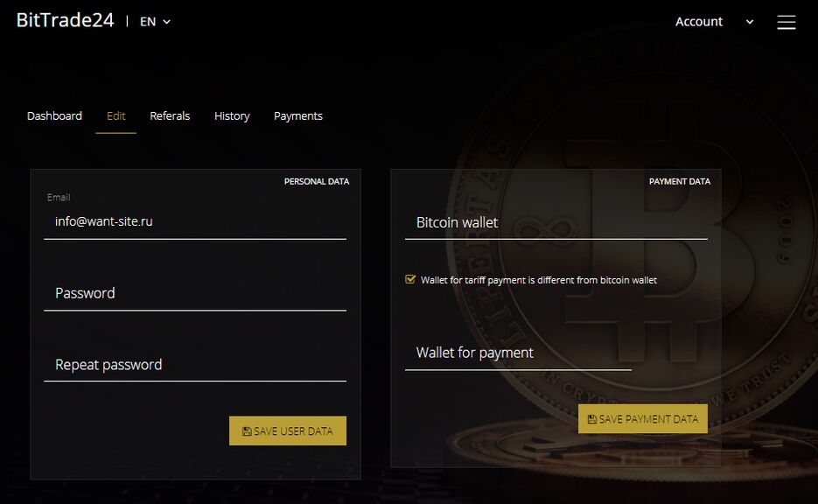Open the EN language dropdown

click(155, 22)
